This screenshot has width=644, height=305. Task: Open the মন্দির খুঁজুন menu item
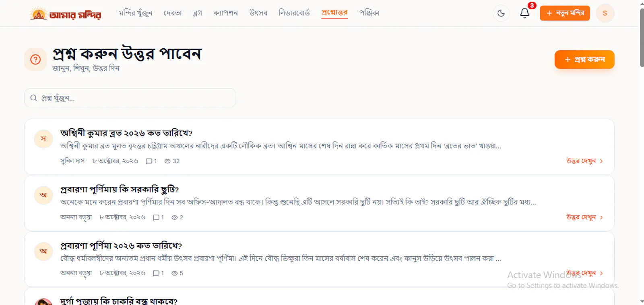(136, 13)
